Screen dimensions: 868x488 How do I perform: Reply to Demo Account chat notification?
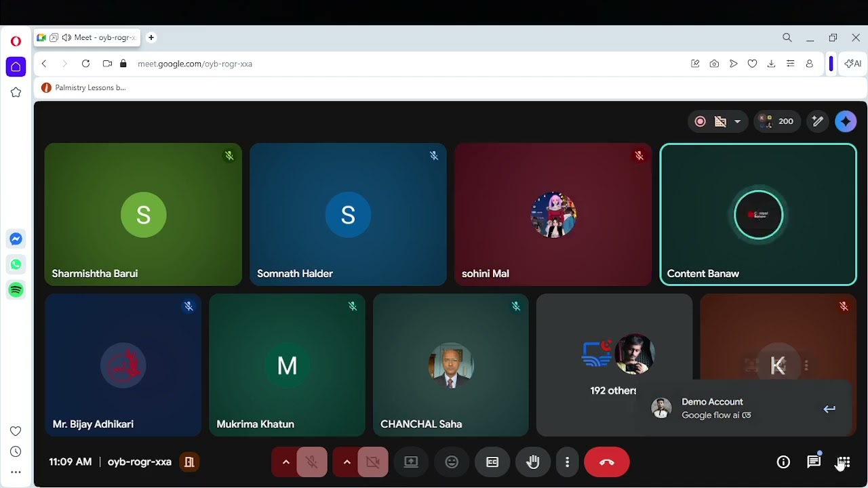(829, 409)
